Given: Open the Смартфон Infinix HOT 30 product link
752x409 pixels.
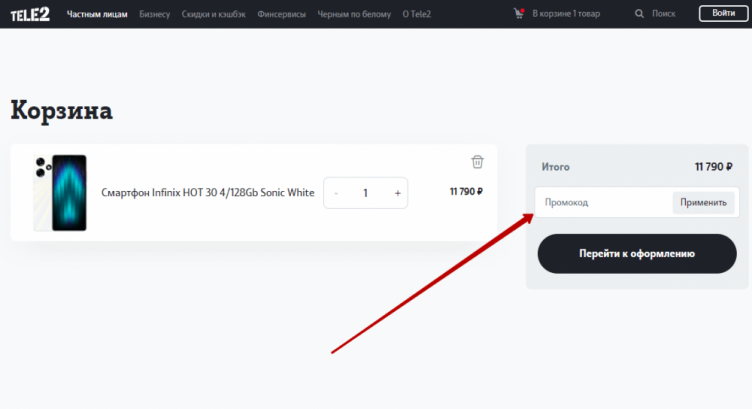Looking at the screenshot, I should [x=208, y=193].
